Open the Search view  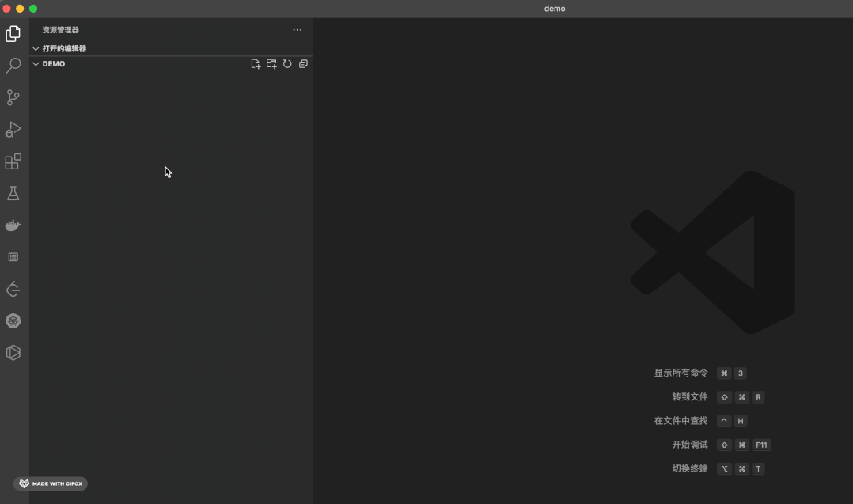13,65
